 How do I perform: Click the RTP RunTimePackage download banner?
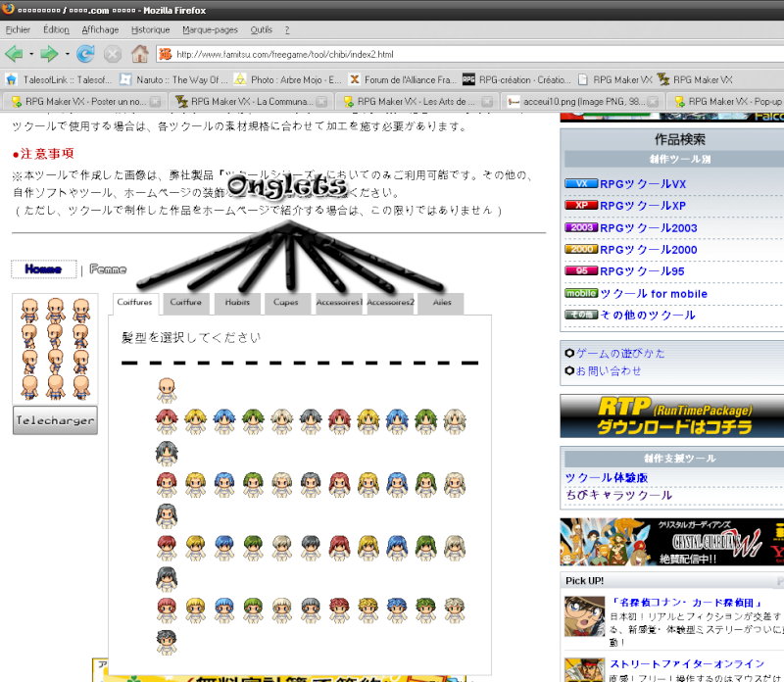pos(672,416)
